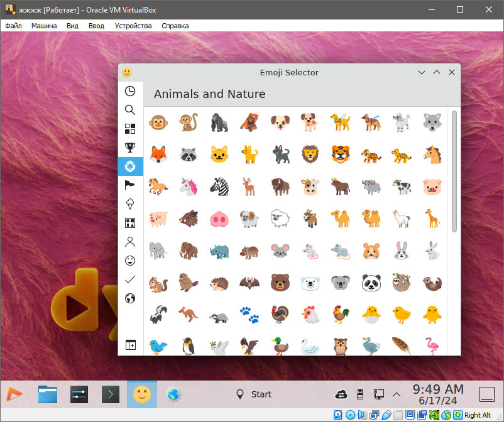
Task: Show the All emojis grid category
Action: [130, 129]
